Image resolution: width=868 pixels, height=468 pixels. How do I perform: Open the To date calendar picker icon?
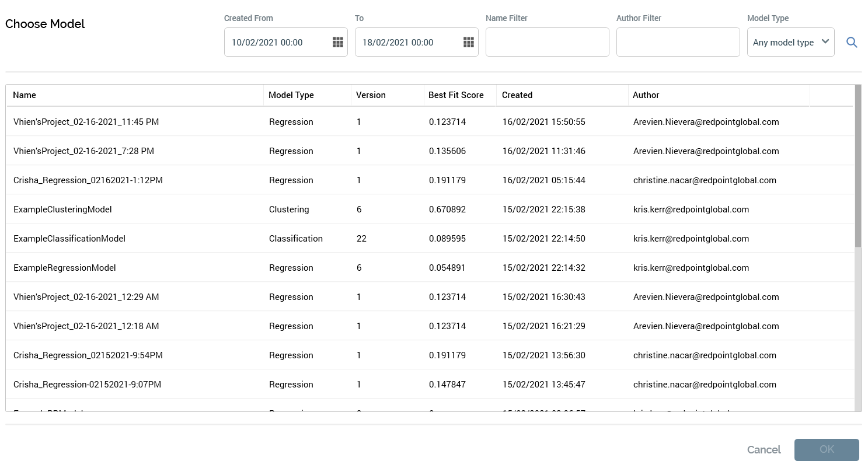pyautogui.click(x=469, y=42)
